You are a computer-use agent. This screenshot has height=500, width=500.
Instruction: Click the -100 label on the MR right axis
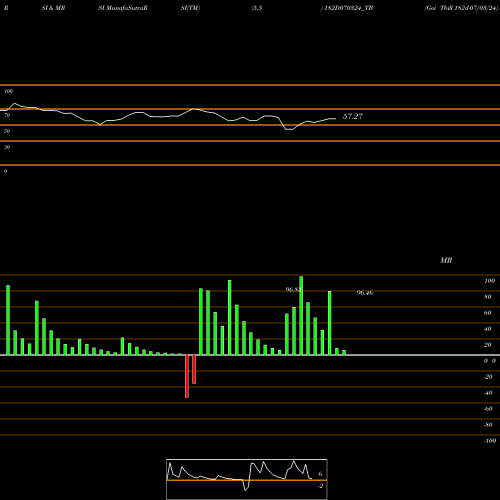(490, 441)
